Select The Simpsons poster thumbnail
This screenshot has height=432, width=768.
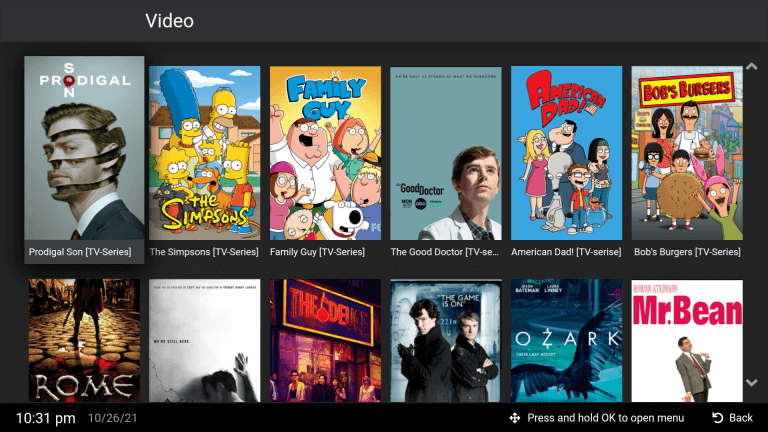point(205,152)
